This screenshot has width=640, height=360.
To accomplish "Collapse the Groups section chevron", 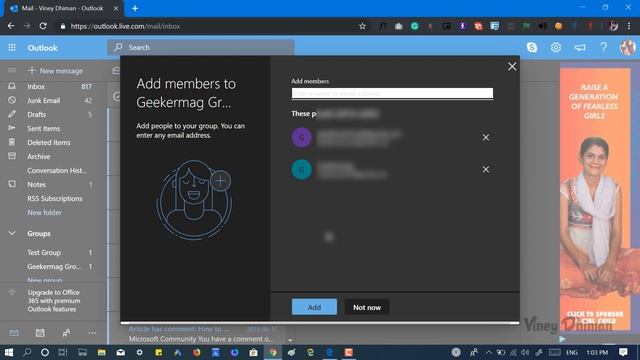I will [x=12, y=233].
